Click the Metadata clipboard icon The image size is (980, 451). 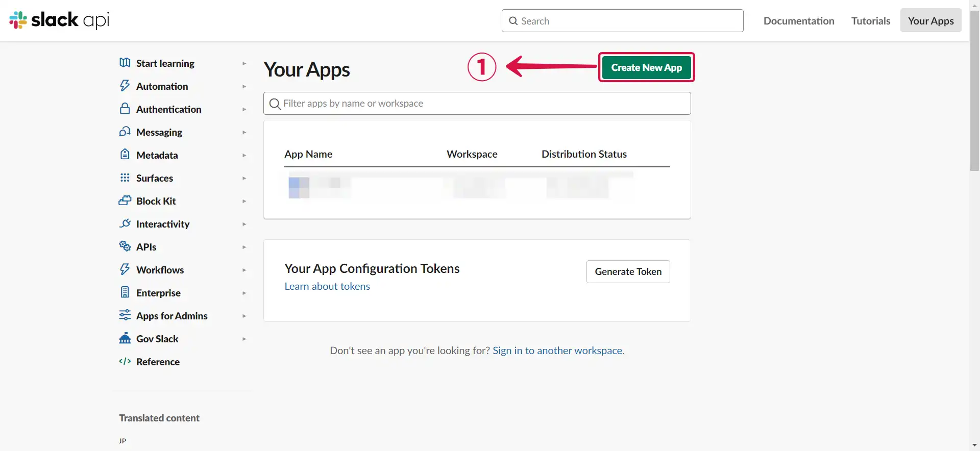(x=125, y=155)
